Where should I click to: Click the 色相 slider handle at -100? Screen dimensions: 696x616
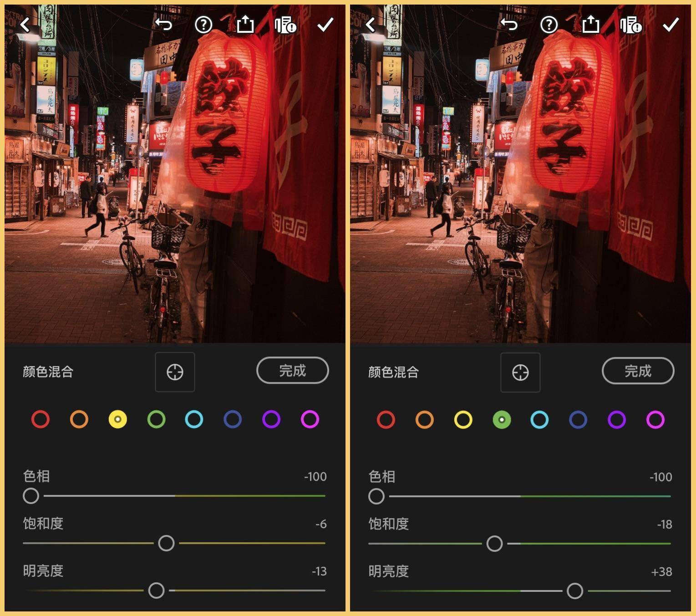coord(376,496)
